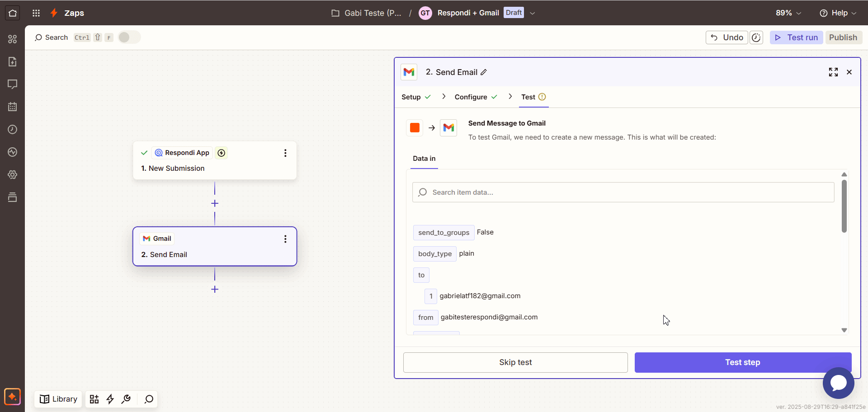
Task: Select the Respondi App New Submission step
Action: 215,160
